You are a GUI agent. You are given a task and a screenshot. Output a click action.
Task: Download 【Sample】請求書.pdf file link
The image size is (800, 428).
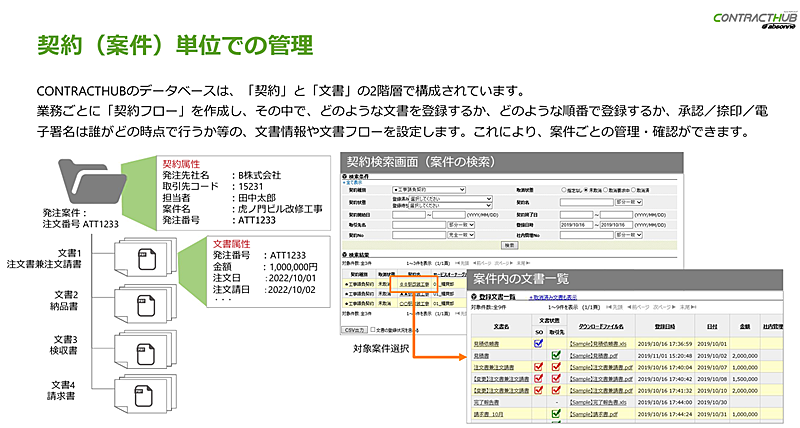click(593, 414)
